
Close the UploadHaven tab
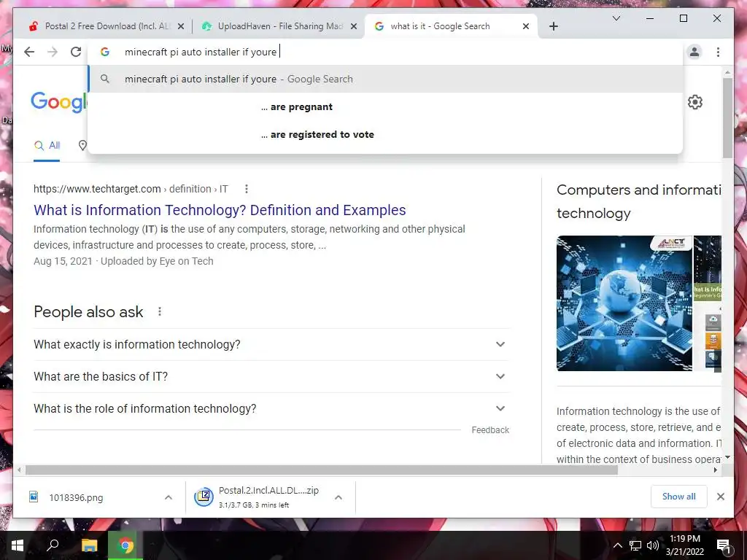354,27
